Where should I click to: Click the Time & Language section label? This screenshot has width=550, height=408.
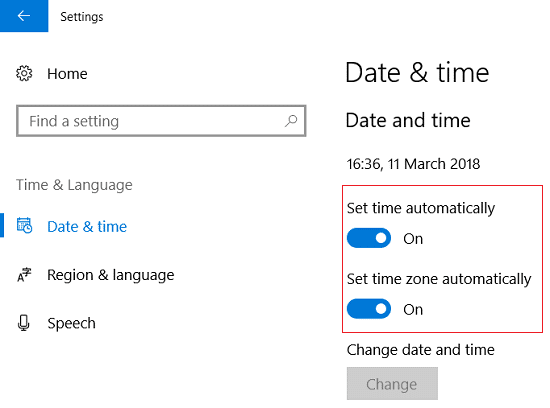74,185
